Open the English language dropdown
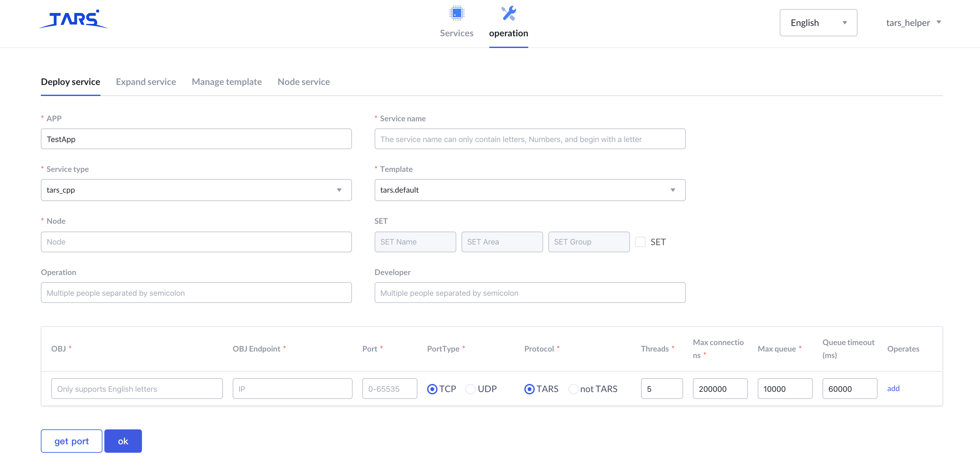Image resolution: width=980 pixels, height=467 pixels. [x=818, y=23]
